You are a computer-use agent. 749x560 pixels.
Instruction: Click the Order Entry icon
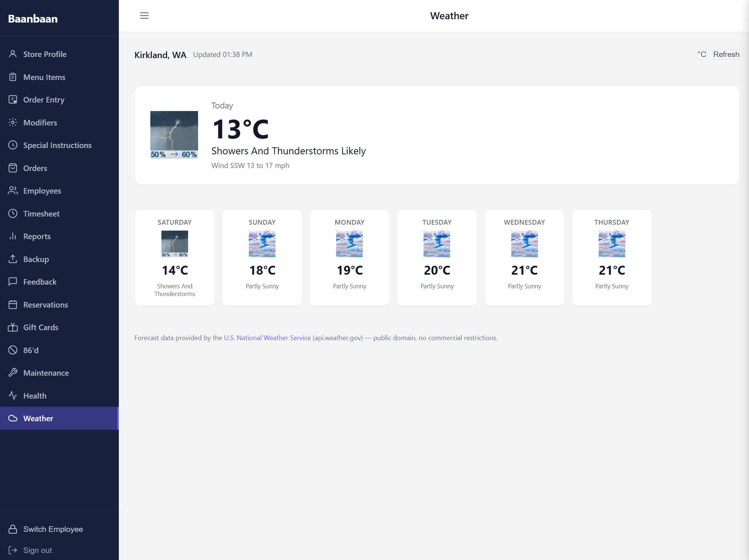(13, 100)
